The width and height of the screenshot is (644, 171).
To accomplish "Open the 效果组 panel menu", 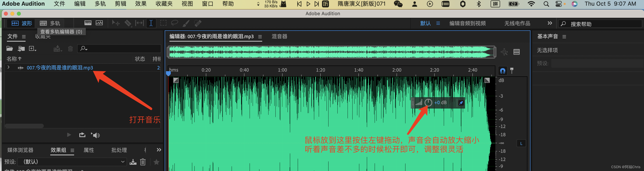I will pyautogui.click(x=72, y=150).
